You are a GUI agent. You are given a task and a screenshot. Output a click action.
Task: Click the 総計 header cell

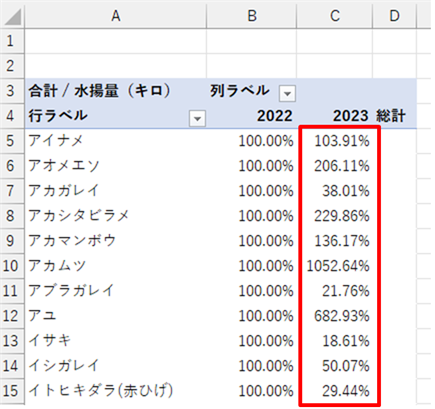click(394, 116)
